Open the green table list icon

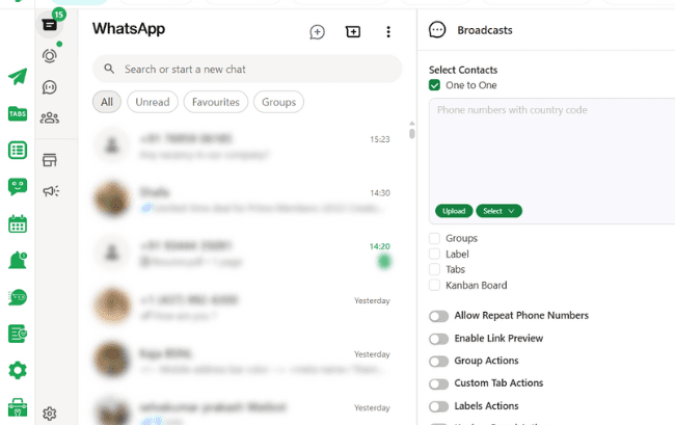pyautogui.click(x=18, y=150)
